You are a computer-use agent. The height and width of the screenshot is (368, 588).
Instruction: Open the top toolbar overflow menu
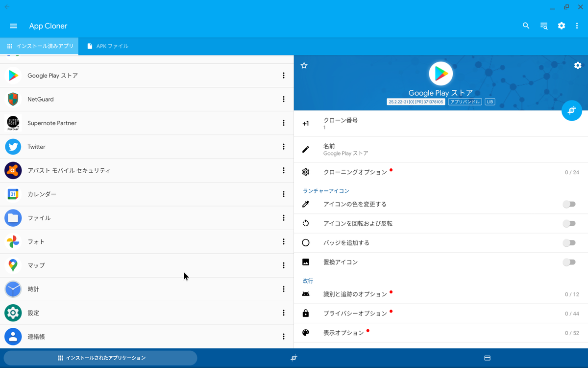pos(577,26)
